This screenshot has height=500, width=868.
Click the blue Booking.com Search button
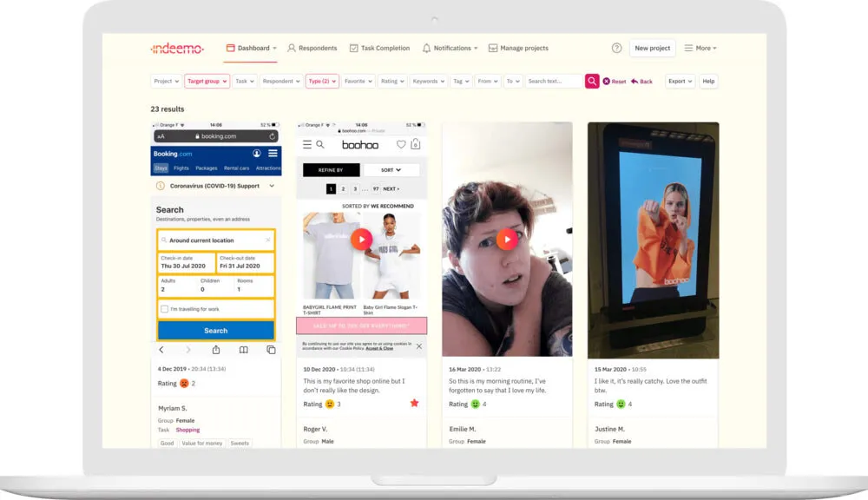click(216, 331)
